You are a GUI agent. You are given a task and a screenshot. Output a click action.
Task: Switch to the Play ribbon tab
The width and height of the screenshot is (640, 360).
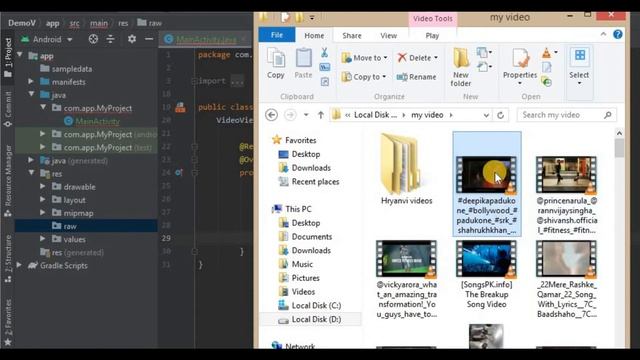coord(432,36)
